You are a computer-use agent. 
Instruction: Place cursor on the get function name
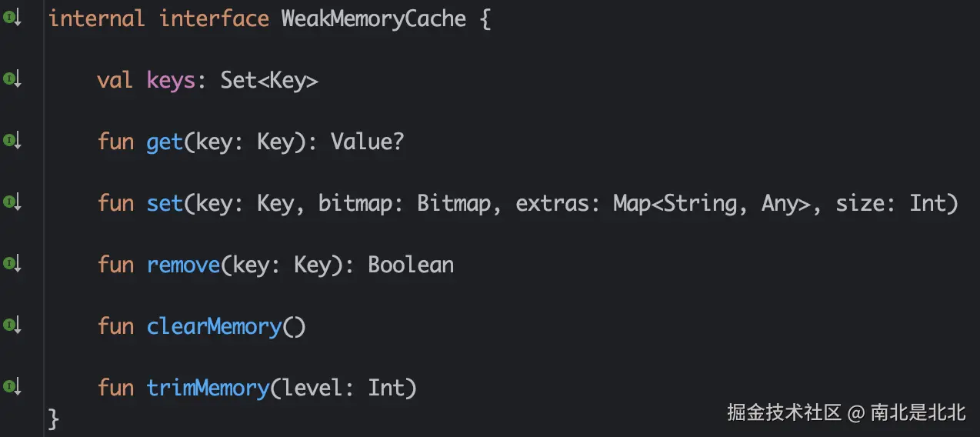165,142
